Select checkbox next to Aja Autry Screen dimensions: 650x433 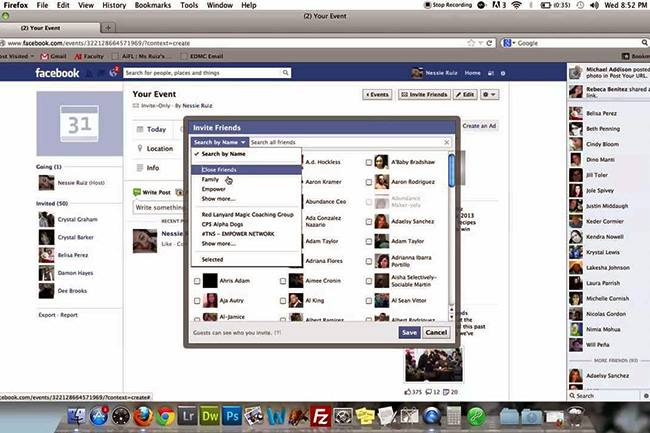point(197,301)
